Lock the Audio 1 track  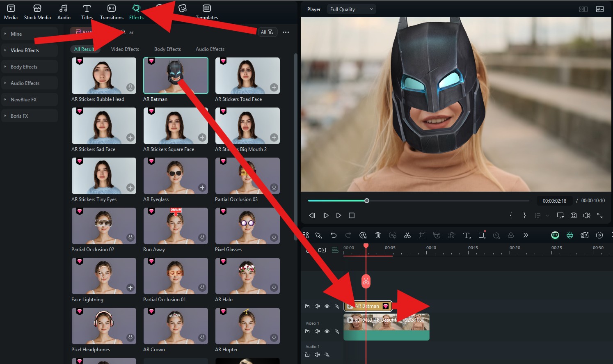click(307, 355)
